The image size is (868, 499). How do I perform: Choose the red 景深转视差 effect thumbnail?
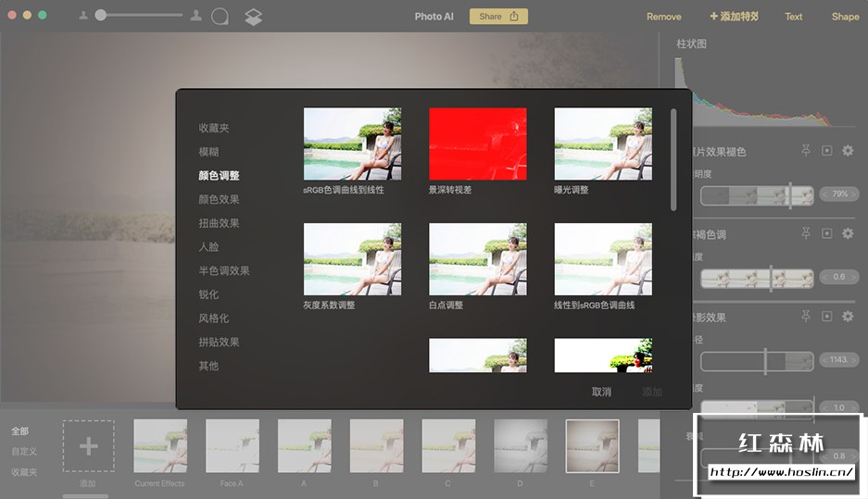[x=478, y=143]
